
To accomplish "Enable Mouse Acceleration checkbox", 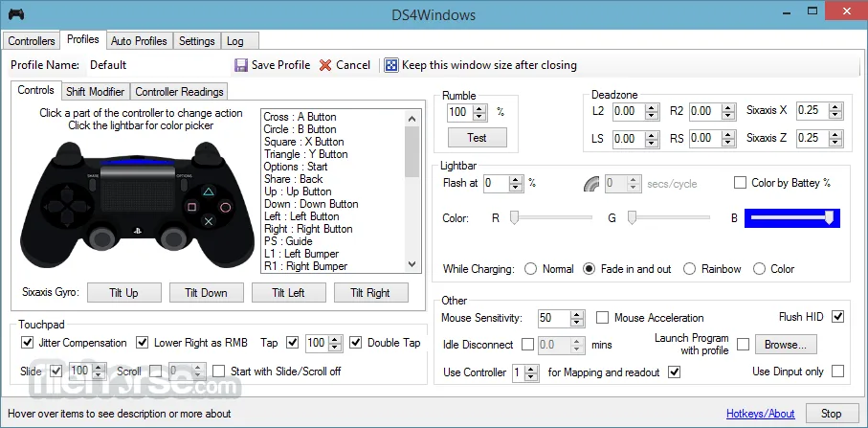I will [602, 318].
